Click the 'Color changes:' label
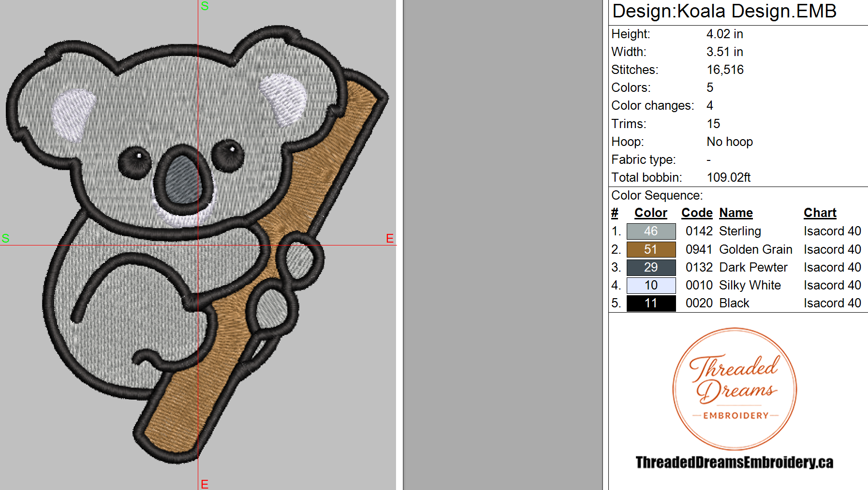 click(653, 105)
